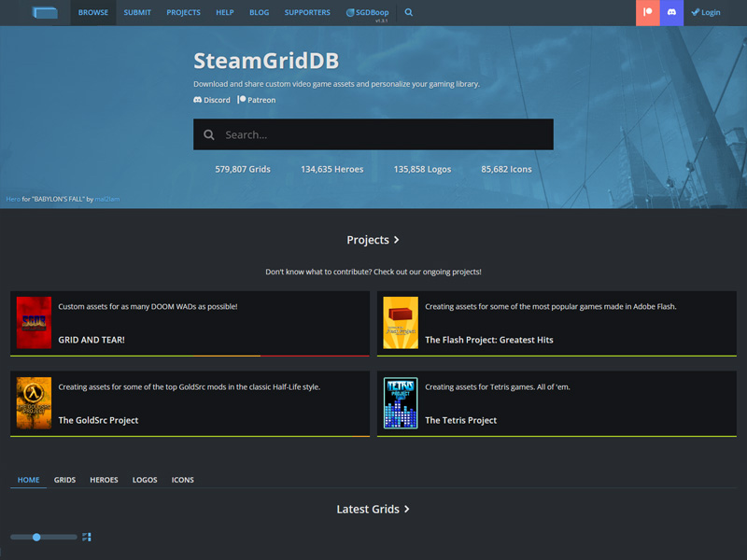This screenshot has height=560, width=747.
Task: Adjust the grid size slider handle
Action: tap(35, 537)
